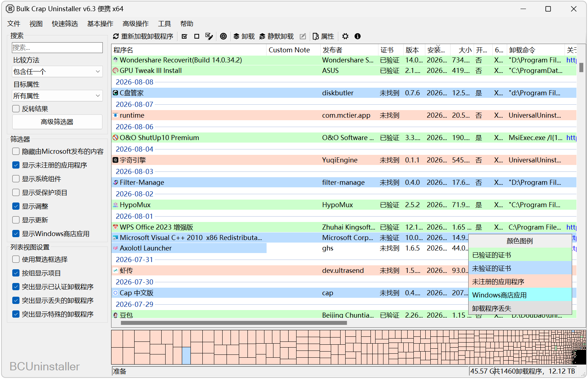Open the 比较方法 dropdown showing 包含任一个
The image size is (588, 379).
click(57, 71)
